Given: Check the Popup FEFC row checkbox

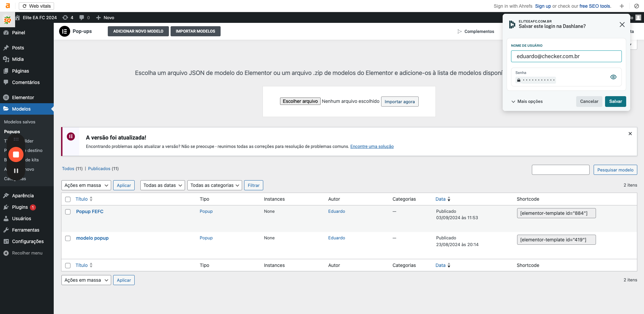Looking at the screenshot, I should (68, 212).
